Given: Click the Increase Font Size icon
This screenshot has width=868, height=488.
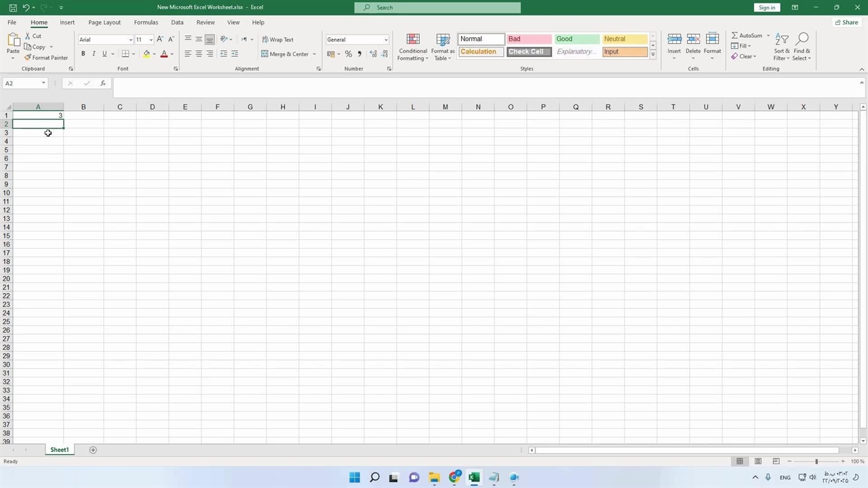Looking at the screenshot, I should 160,39.
